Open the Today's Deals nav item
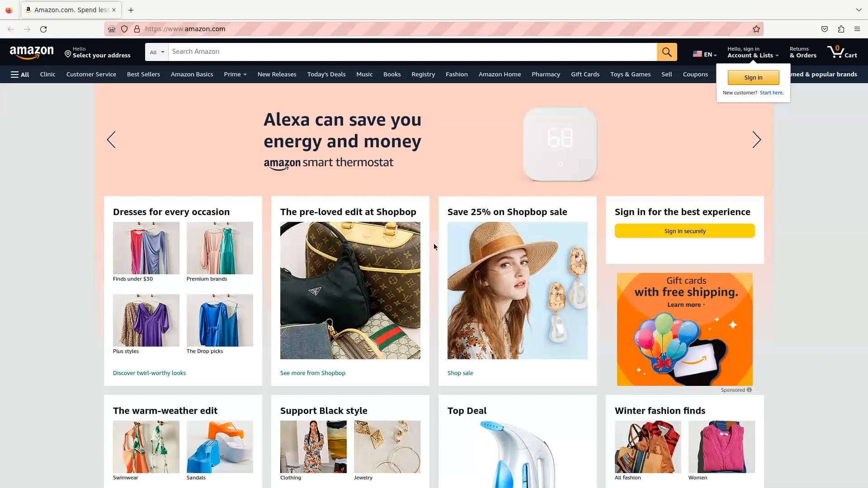The width and height of the screenshot is (868, 488). 326,75
